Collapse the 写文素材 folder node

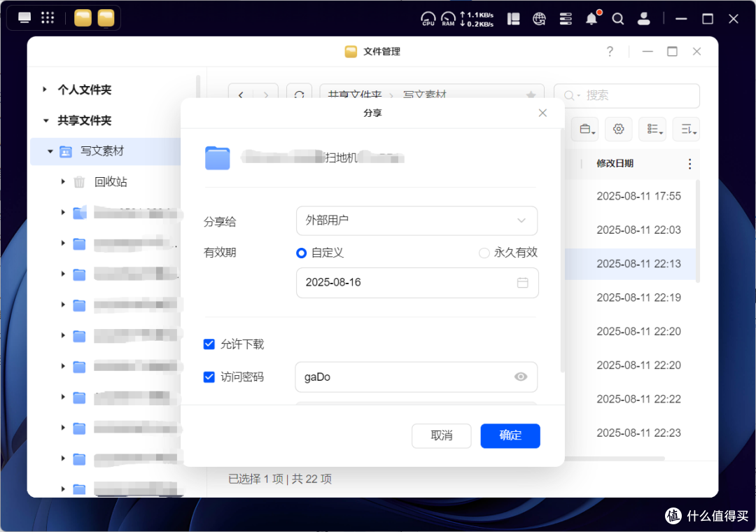[50, 151]
